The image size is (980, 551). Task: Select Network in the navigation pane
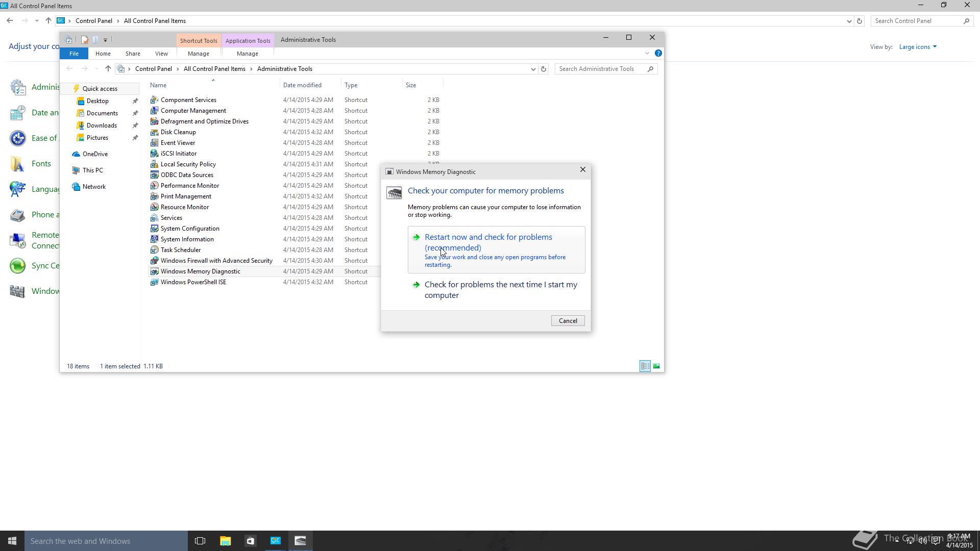click(x=94, y=187)
